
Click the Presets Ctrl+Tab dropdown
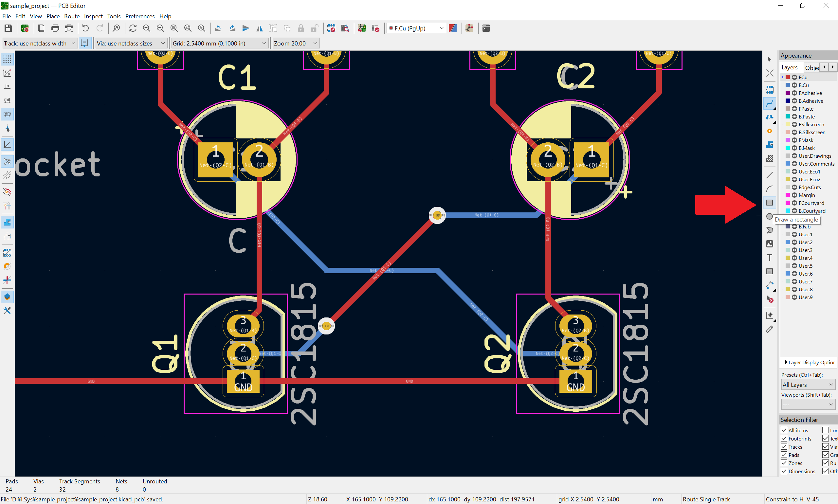pyautogui.click(x=808, y=384)
